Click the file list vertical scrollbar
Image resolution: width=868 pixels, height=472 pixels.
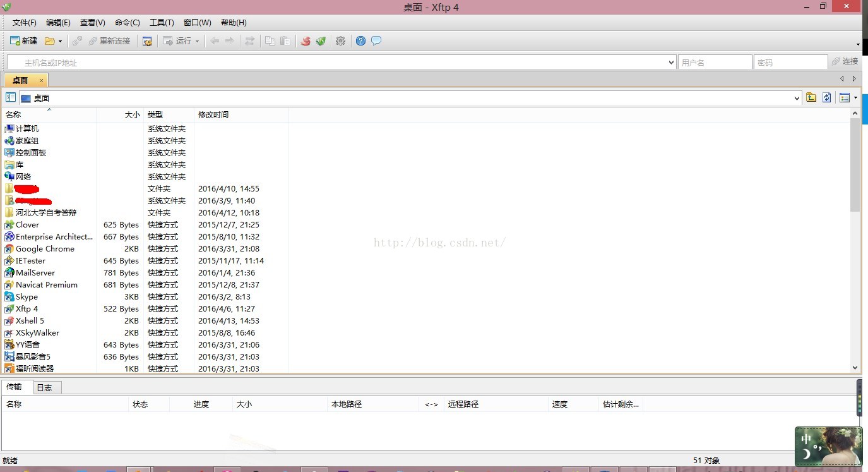(855, 165)
